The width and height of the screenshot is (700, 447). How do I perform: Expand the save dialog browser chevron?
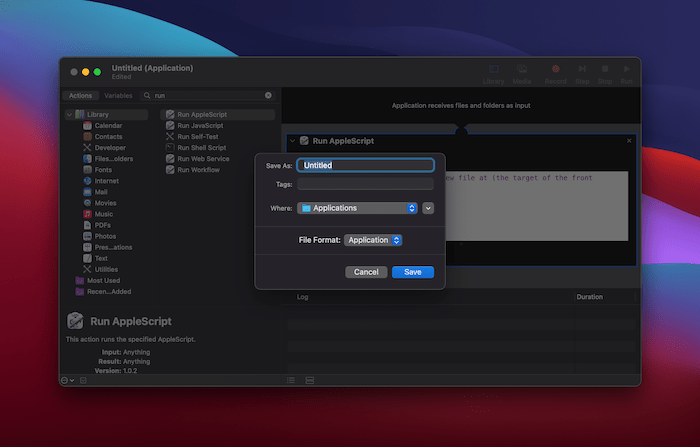click(x=428, y=208)
